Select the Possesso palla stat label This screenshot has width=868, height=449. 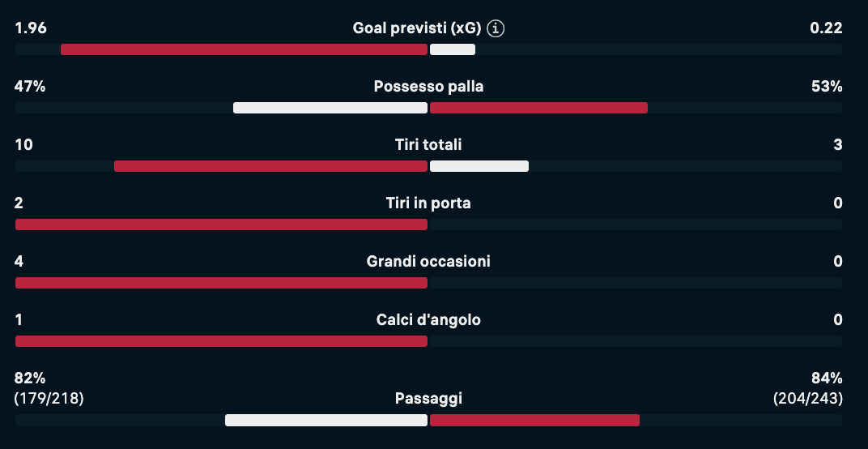pos(428,87)
